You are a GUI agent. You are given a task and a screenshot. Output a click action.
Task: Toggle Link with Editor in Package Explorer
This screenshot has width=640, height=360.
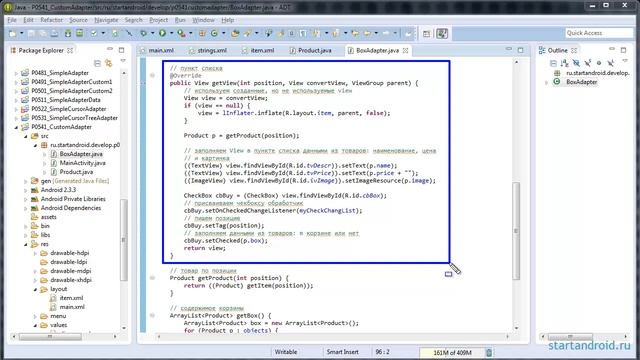tap(109, 63)
